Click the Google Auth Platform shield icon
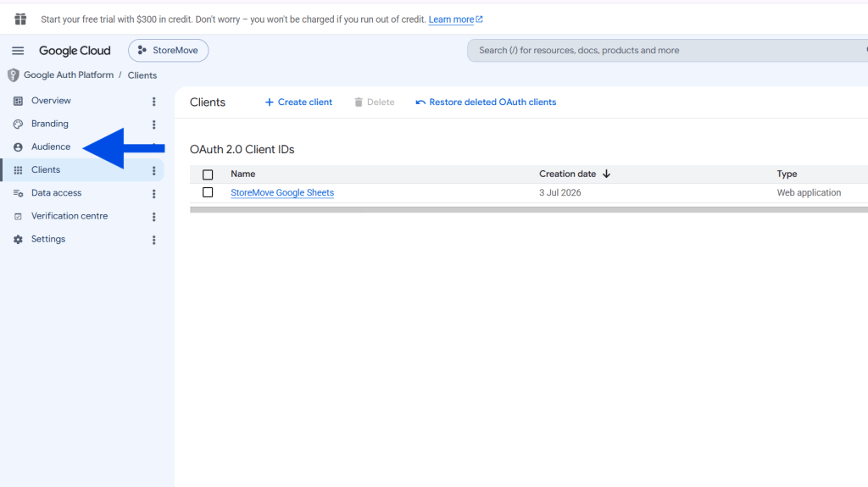The width and height of the screenshot is (868, 487). pos(14,75)
